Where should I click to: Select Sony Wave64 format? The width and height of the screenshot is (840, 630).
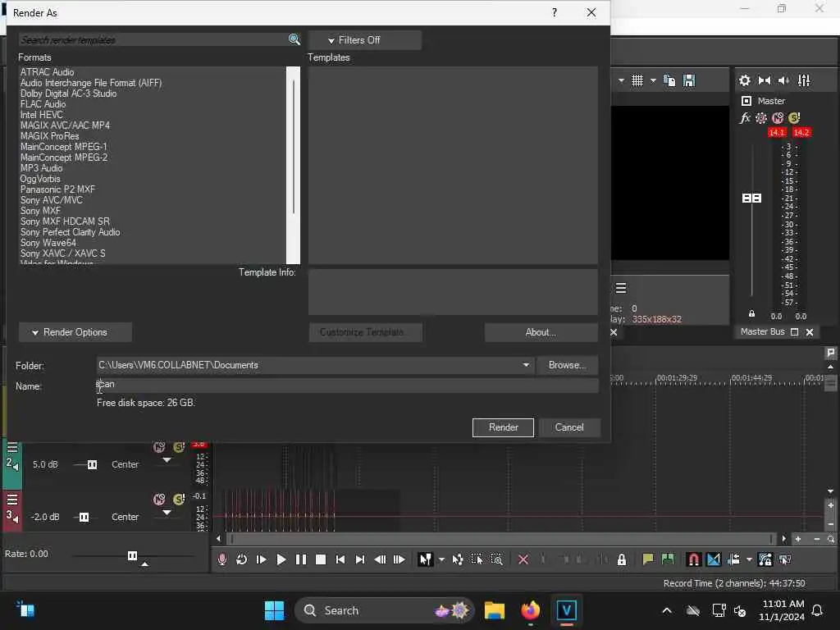(x=48, y=243)
